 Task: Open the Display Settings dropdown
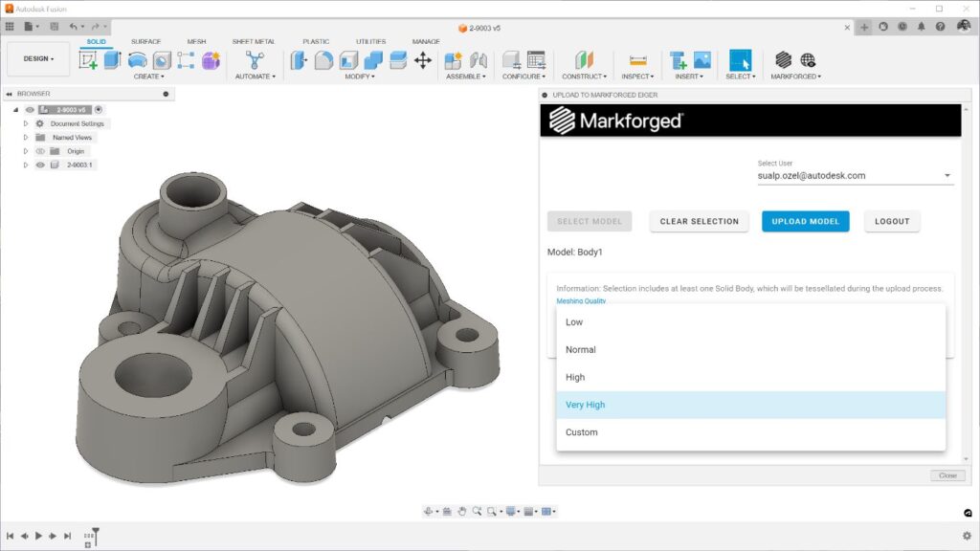pos(511,512)
